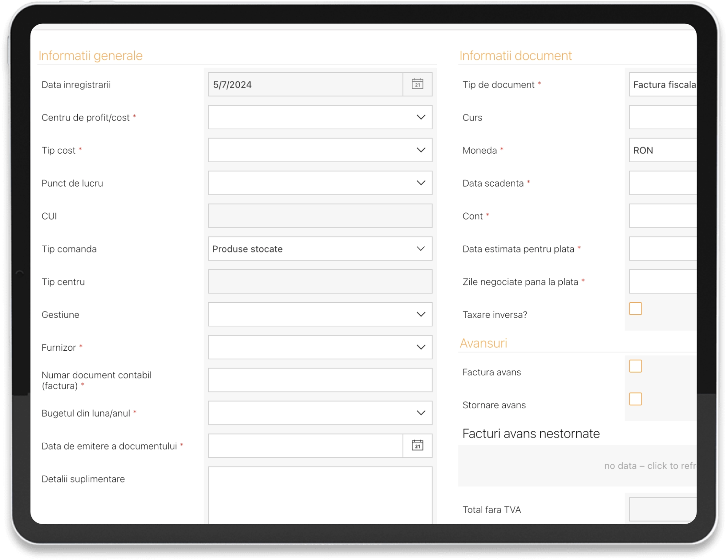Click no data refresh area under Facturi avans

click(x=649, y=466)
